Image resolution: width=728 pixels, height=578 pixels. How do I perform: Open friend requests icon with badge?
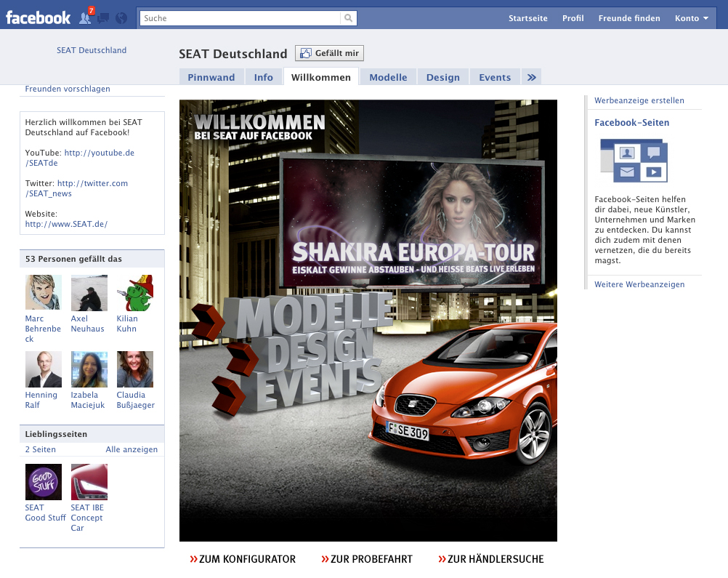tap(86, 17)
